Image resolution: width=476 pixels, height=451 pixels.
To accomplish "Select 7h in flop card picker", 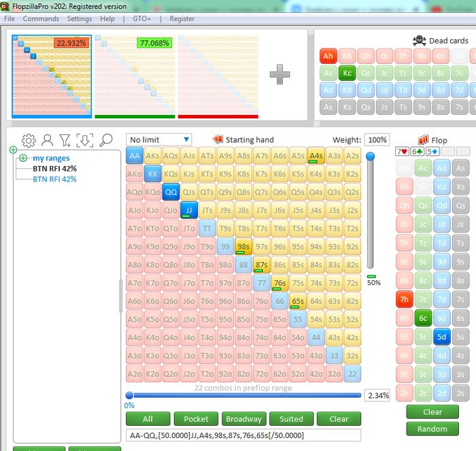I will point(405,299).
